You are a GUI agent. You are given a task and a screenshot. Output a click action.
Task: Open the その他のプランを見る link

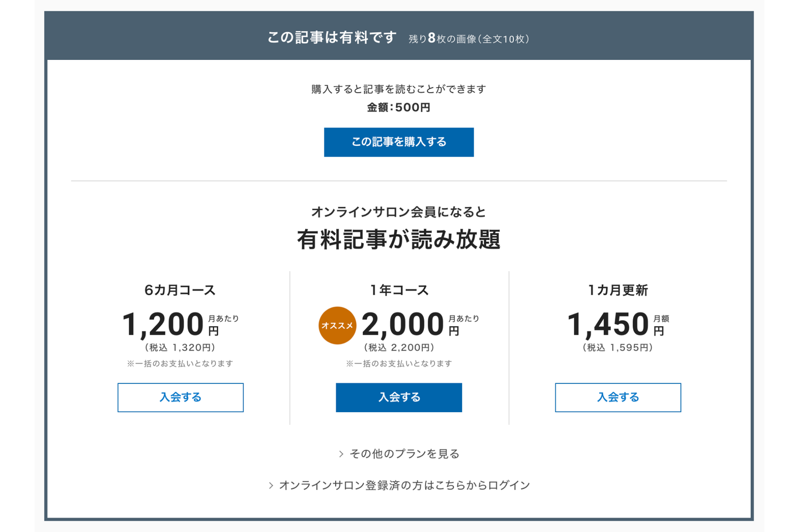(404, 454)
